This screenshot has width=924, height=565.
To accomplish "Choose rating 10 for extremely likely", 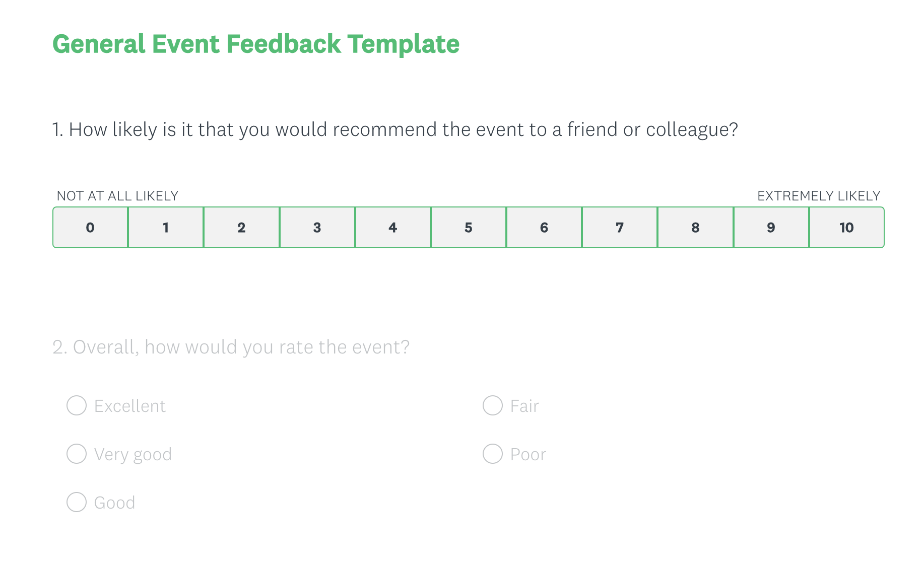I will coord(846,228).
